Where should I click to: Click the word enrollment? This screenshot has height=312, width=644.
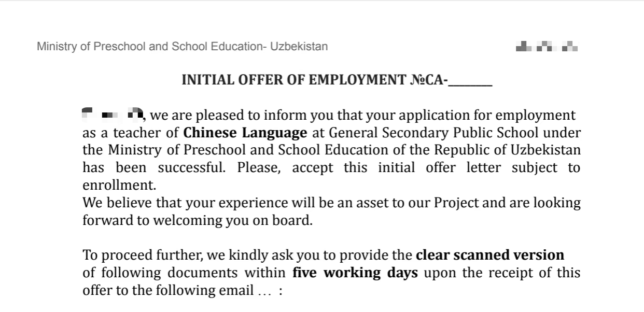coord(119,185)
